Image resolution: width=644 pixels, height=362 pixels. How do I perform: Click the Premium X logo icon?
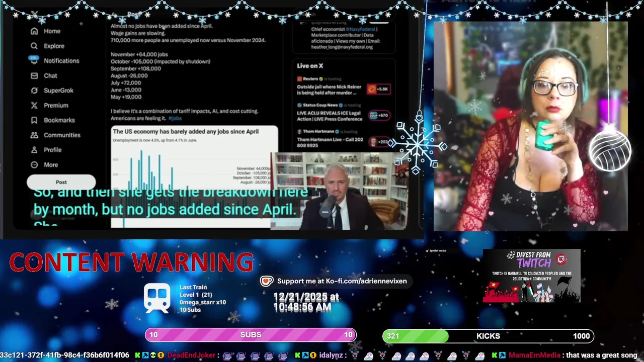pos(34,105)
